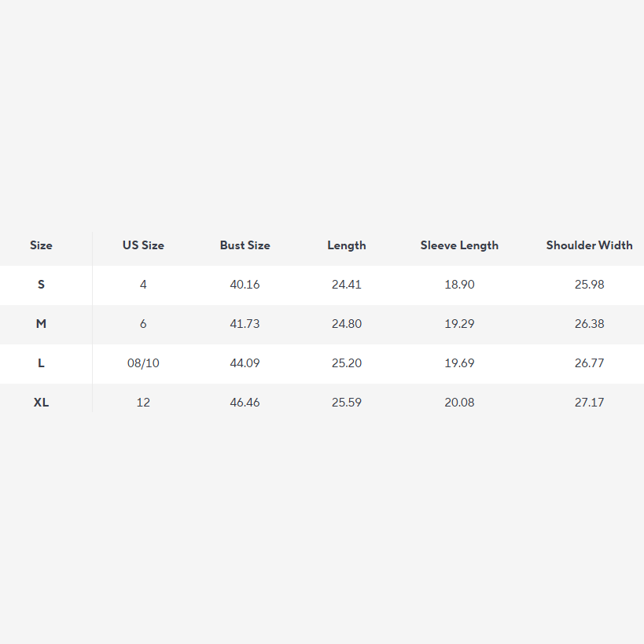Click the 20.08 sleeve length value
644x644 pixels.
459,403
